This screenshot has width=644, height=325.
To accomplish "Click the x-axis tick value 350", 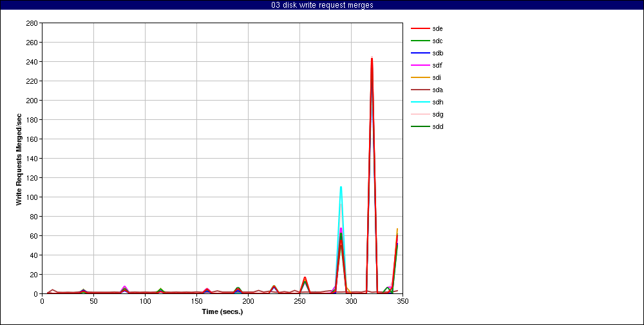I will click(x=402, y=301).
